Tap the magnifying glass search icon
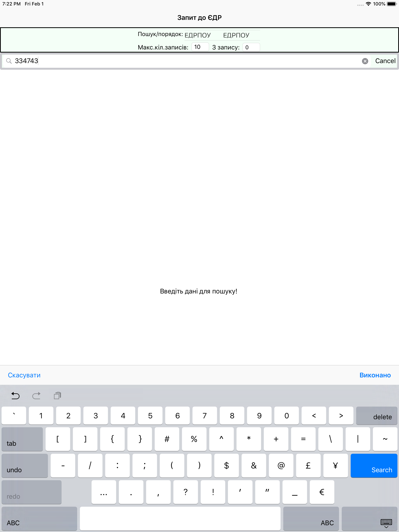Viewport: 399px width, 532px height. pos(9,61)
